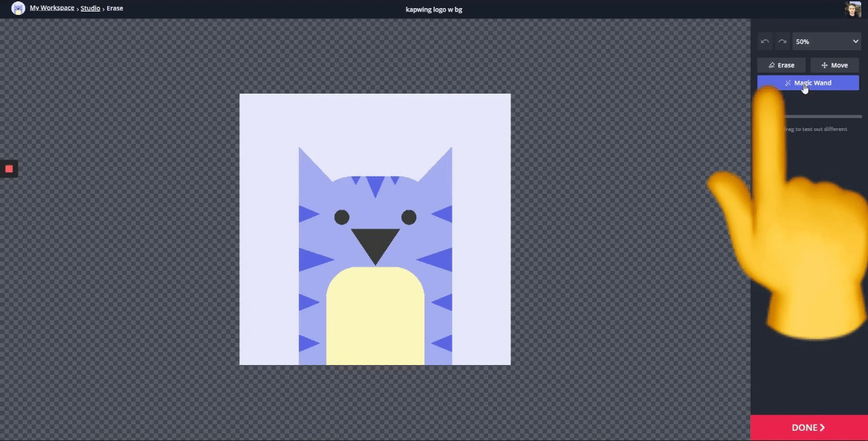868x441 pixels.
Task: Click the Magic Wand sensitivity slider track
Action: pos(824,117)
